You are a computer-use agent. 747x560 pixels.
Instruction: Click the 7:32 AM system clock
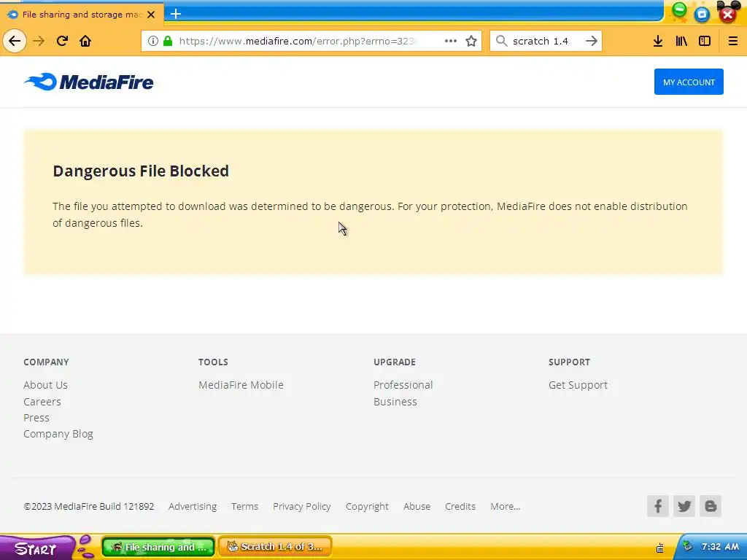(x=720, y=546)
